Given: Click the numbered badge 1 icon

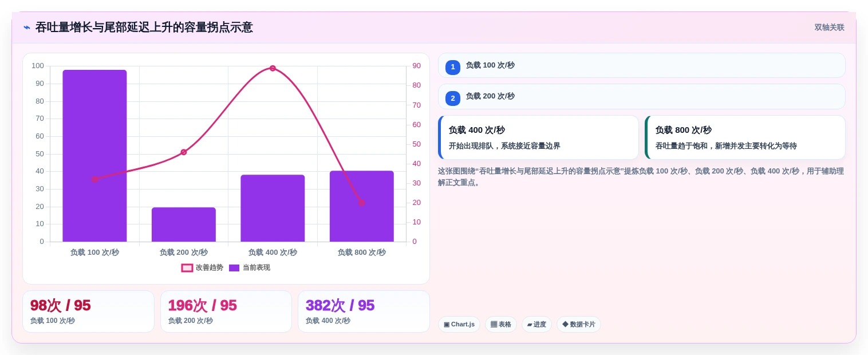Looking at the screenshot, I should click(x=453, y=67).
